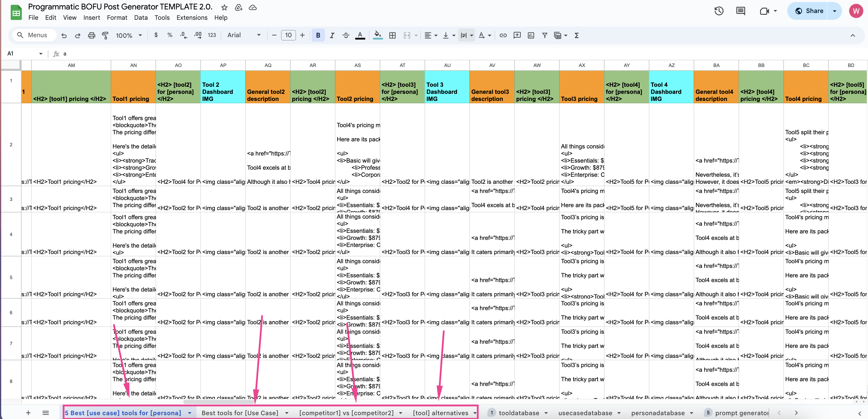
Task: Open Google account avatar W
Action: point(856,11)
